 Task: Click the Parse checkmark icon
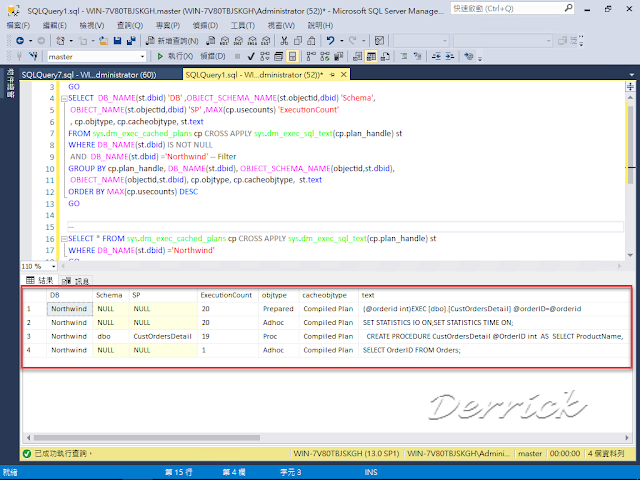pos(251,56)
